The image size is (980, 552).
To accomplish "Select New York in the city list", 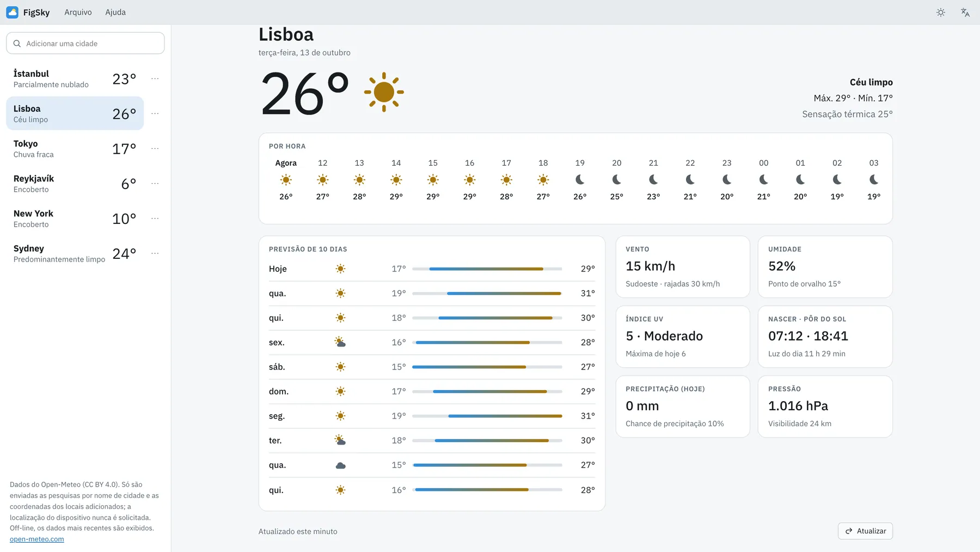I will 75,219.
